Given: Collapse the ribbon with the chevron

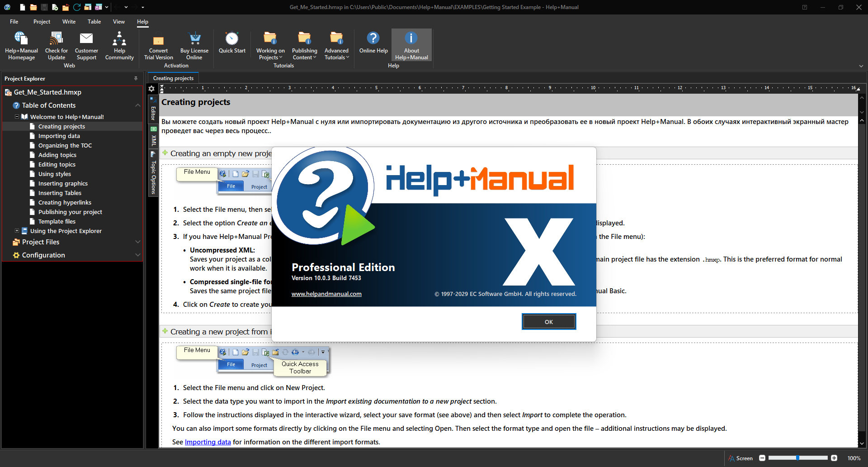Looking at the screenshot, I should coord(861,66).
